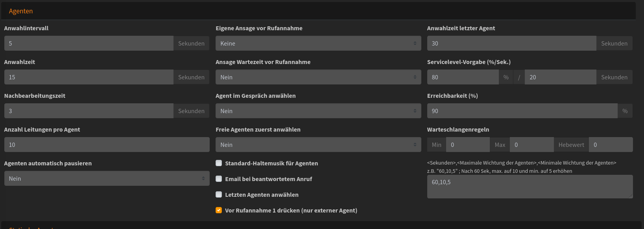This screenshot has width=644, height=229.
Task: Tick the Email bei beantwortetem Anruf checkbox
Action: (219, 179)
